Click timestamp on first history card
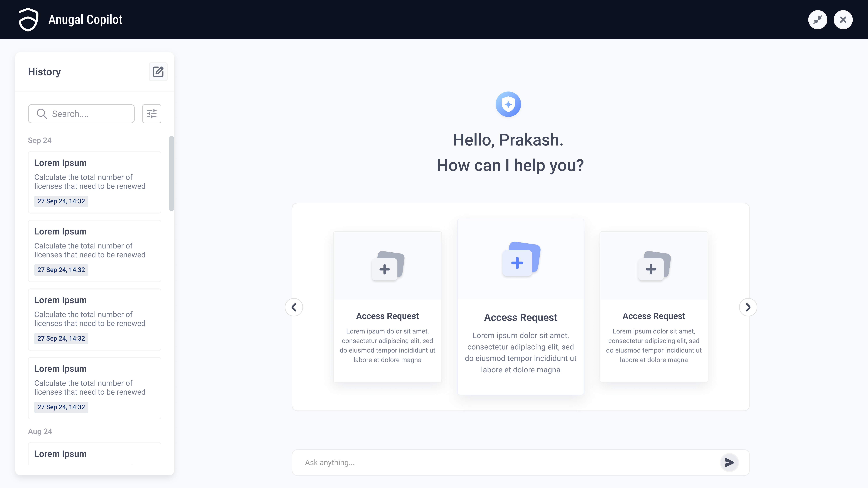Viewport: 868px width, 488px height. [x=61, y=201]
